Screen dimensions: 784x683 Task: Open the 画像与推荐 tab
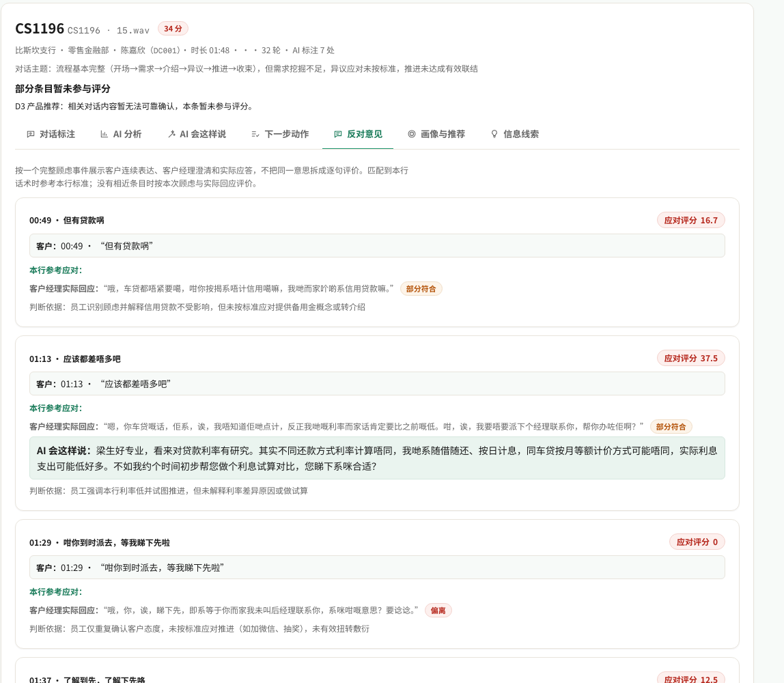[436, 134]
